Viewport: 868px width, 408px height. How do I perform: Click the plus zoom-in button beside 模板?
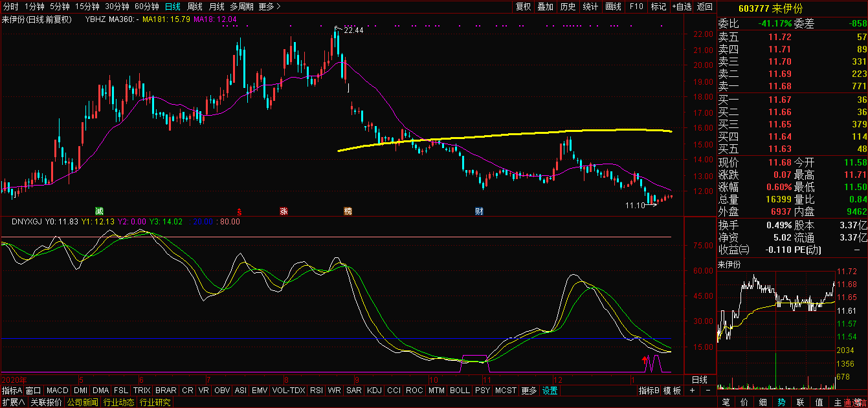(692, 391)
